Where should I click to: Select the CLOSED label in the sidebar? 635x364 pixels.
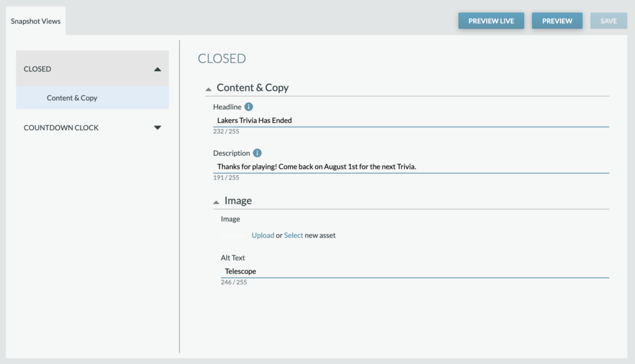pos(37,69)
